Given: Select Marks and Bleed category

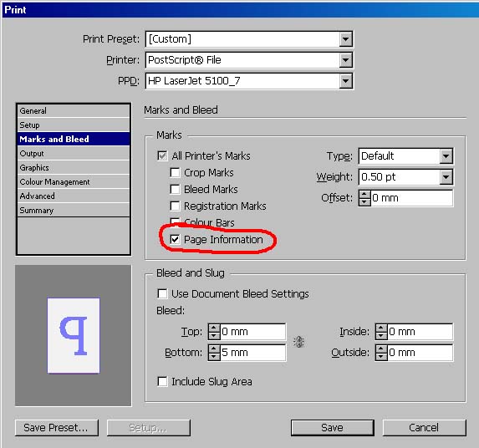Looking at the screenshot, I should [x=74, y=139].
